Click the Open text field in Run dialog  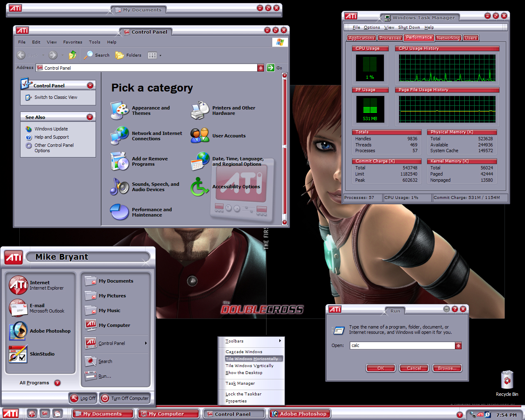click(x=403, y=346)
